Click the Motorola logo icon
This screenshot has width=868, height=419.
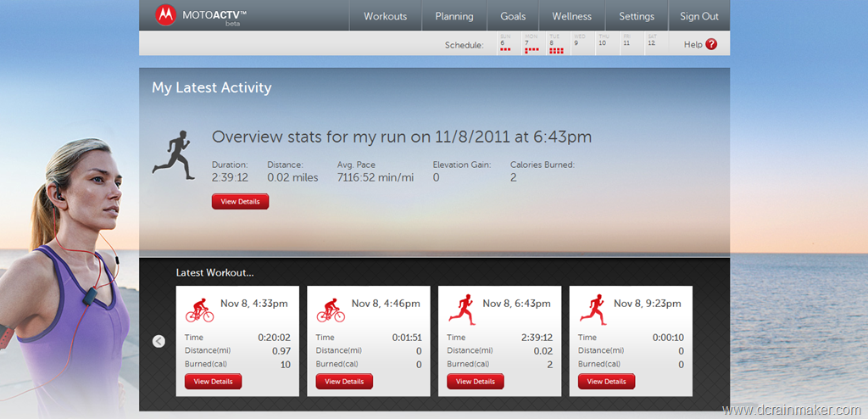click(x=165, y=15)
